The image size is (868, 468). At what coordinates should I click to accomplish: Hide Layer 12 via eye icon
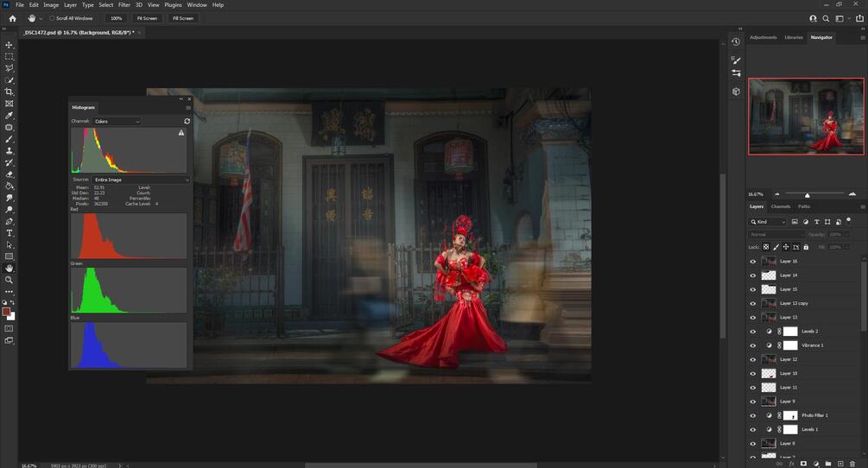pyautogui.click(x=753, y=359)
